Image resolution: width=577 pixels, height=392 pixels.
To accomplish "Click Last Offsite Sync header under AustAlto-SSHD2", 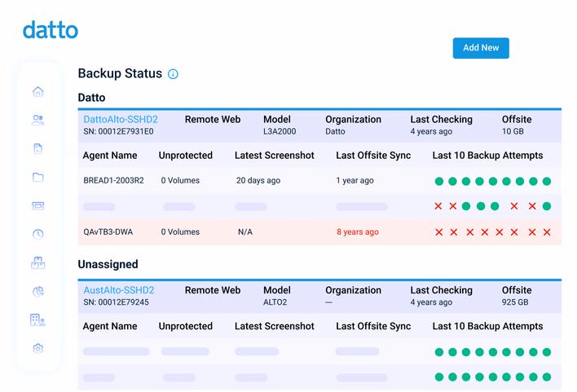I will point(373,326).
